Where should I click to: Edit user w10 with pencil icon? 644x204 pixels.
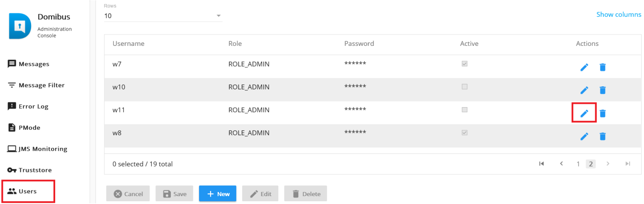[x=585, y=90]
